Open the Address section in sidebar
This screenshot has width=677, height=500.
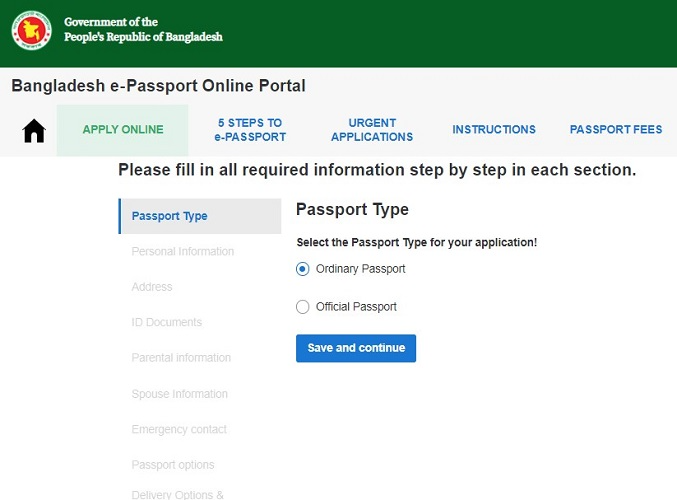pos(152,287)
